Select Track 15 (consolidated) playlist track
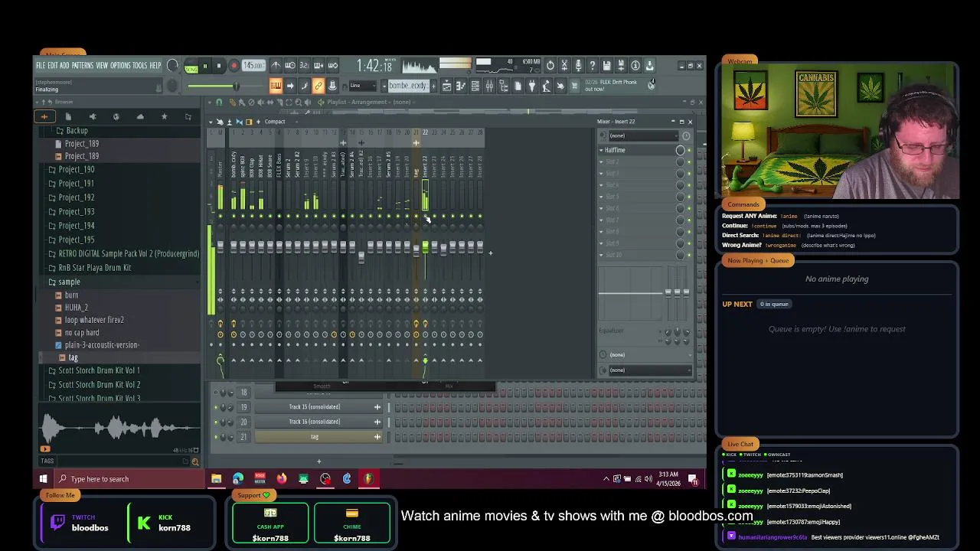 pos(318,407)
